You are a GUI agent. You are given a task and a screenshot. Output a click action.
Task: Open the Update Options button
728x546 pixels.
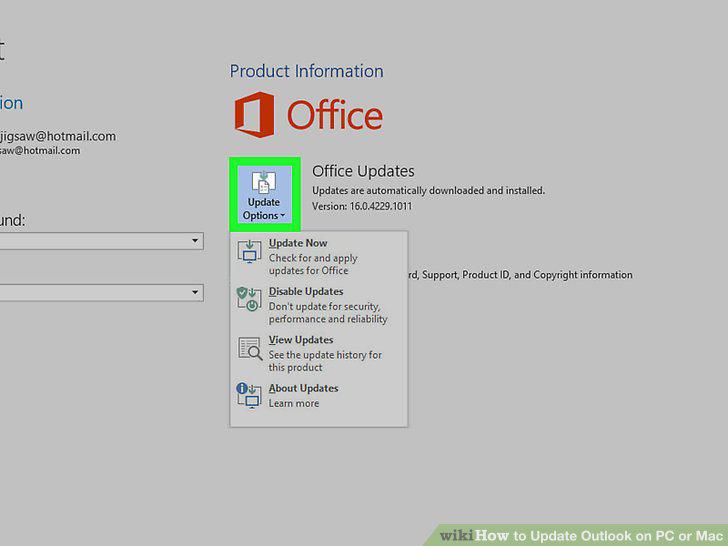264,195
